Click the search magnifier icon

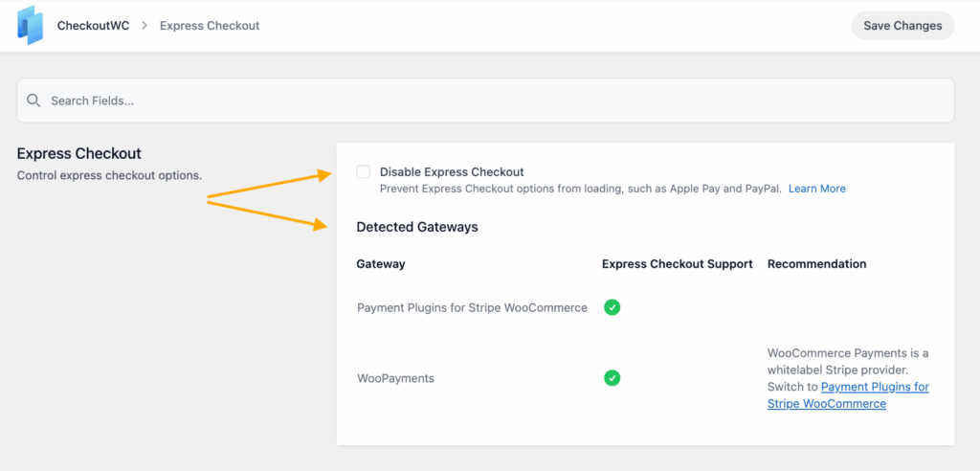[33, 101]
